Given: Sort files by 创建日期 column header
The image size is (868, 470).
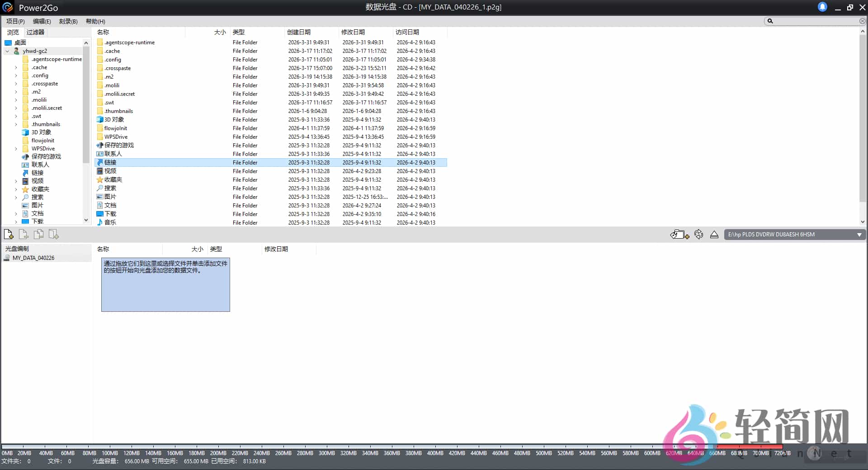Looking at the screenshot, I should coord(299,32).
